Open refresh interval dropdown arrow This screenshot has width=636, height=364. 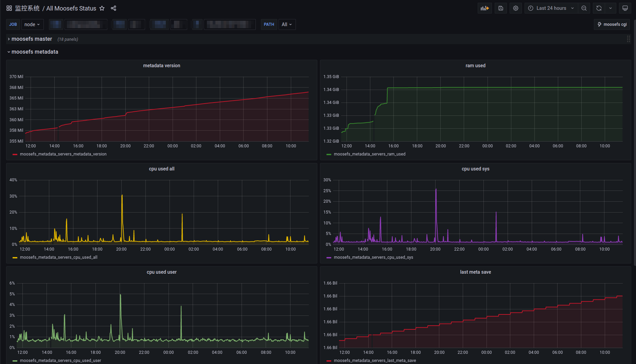[x=611, y=8]
